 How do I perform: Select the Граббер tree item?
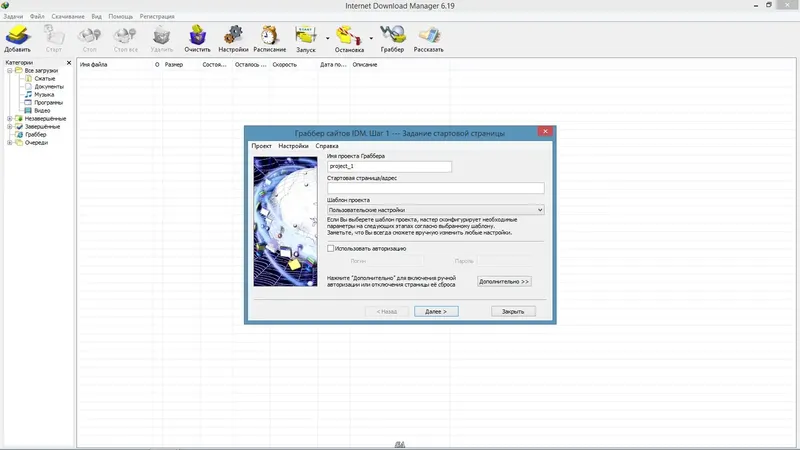coord(35,135)
